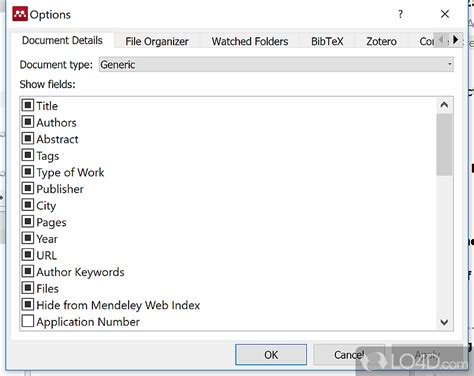Image resolution: width=474 pixels, height=376 pixels.
Task: Open the Watched Folders tab
Action: pos(250,41)
